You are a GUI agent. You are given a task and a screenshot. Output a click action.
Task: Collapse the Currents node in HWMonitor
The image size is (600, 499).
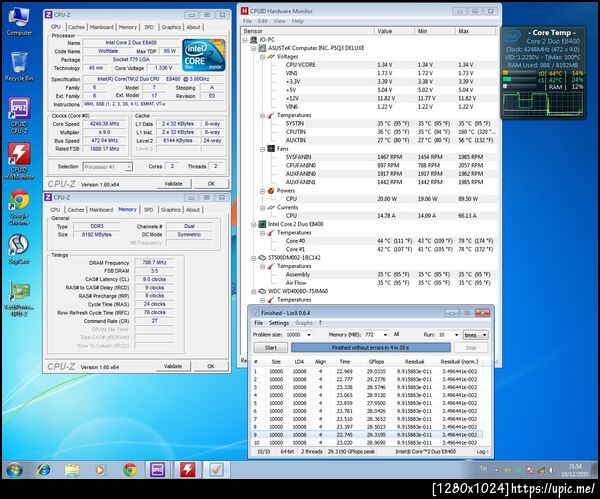(262, 208)
